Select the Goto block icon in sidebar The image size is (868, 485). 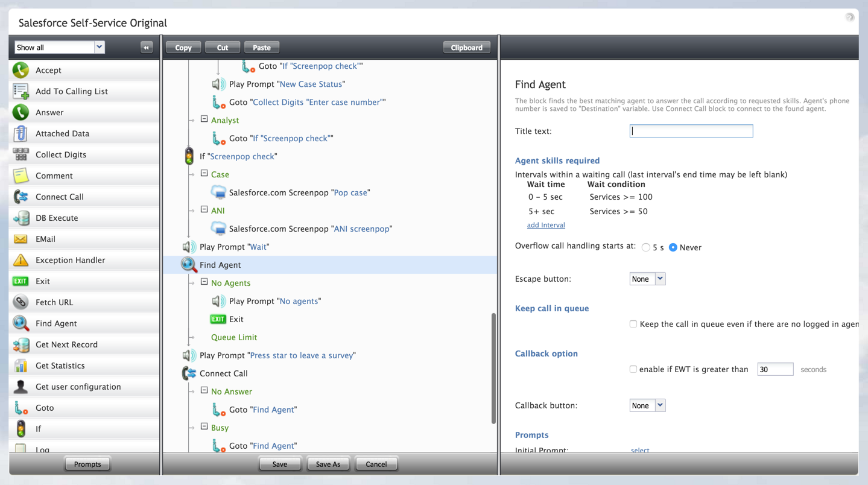[x=21, y=408]
